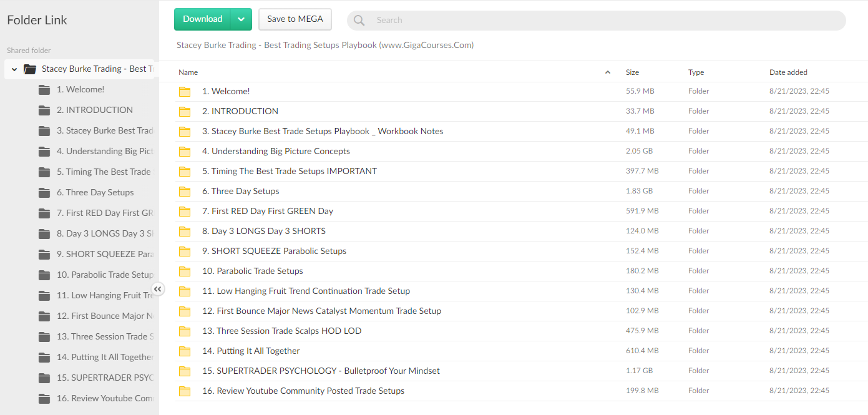Click the search magnifier icon
868x415 pixels.
[x=359, y=21]
